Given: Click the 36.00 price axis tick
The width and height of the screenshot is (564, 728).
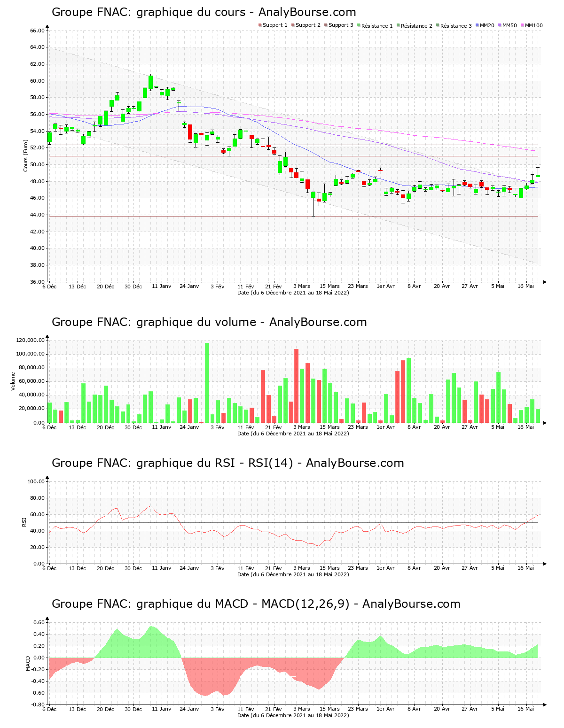Looking at the screenshot, I should [x=38, y=282].
